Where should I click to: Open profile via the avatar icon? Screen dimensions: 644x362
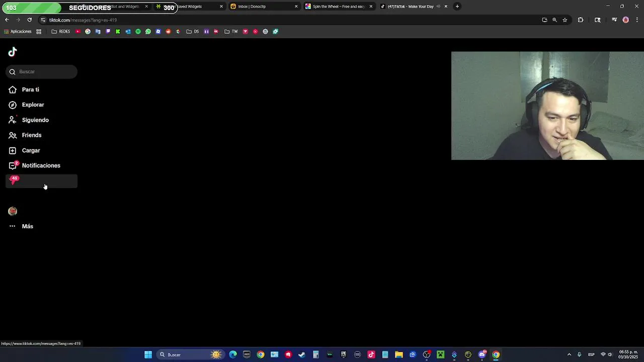pyautogui.click(x=13, y=211)
